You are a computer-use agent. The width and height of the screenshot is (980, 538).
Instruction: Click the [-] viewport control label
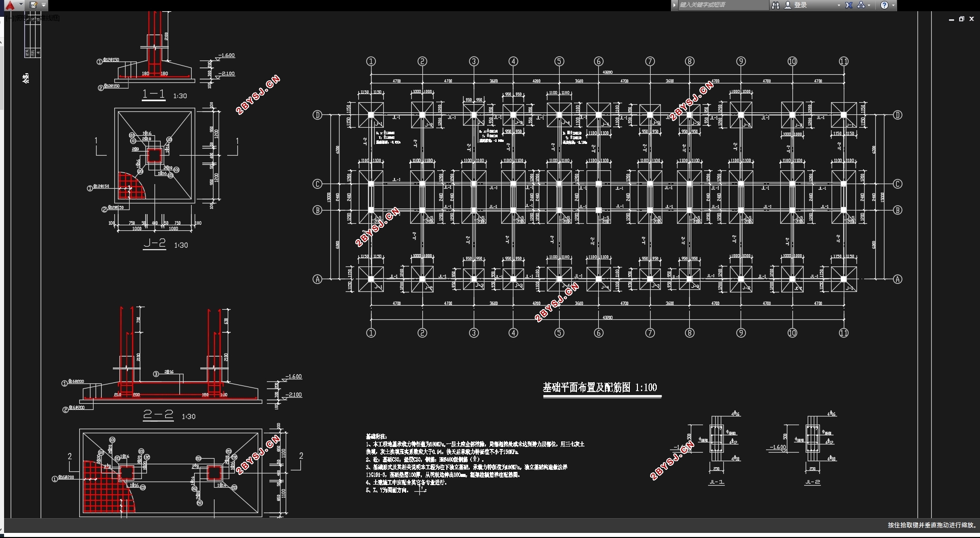pyautogui.click(x=9, y=18)
